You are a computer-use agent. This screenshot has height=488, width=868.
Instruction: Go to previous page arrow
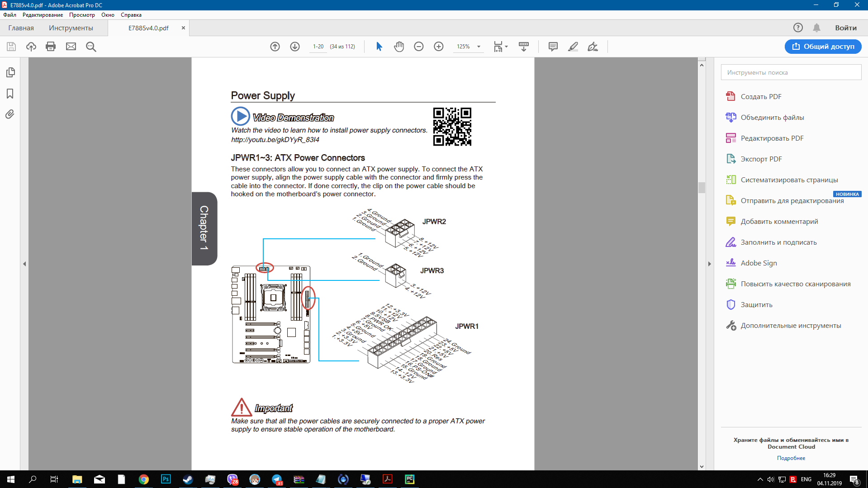(x=275, y=47)
